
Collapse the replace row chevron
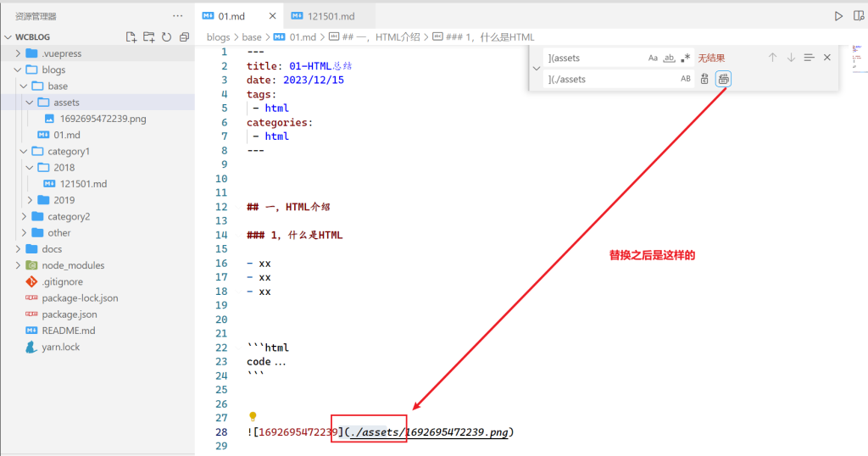536,69
